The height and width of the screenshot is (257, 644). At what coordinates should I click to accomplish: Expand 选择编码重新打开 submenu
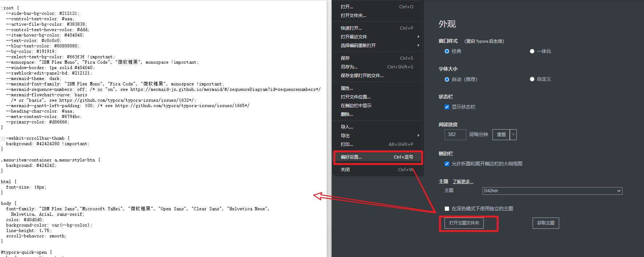418,46
